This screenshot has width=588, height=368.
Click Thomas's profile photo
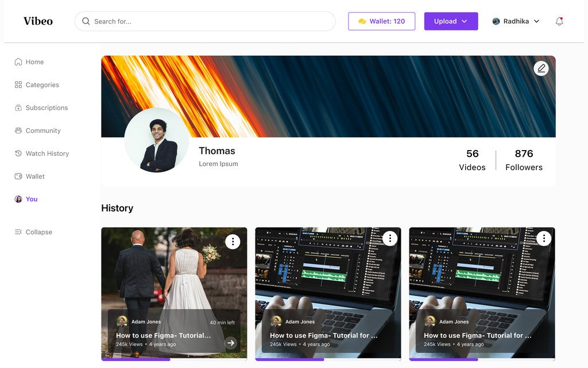[x=156, y=140]
